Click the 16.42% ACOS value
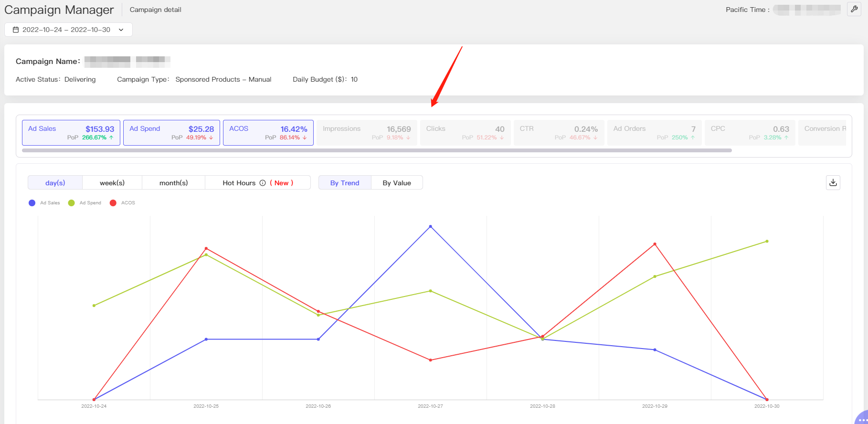This screenshot has width=868, height=424. click(294, 129)
